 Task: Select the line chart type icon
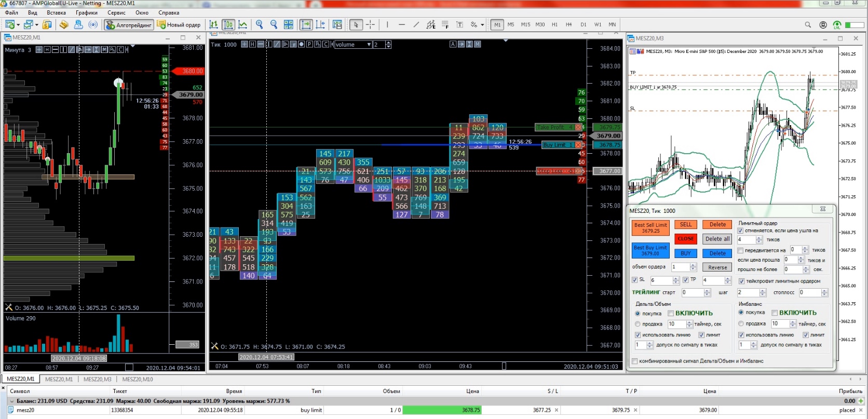(242, 24)
